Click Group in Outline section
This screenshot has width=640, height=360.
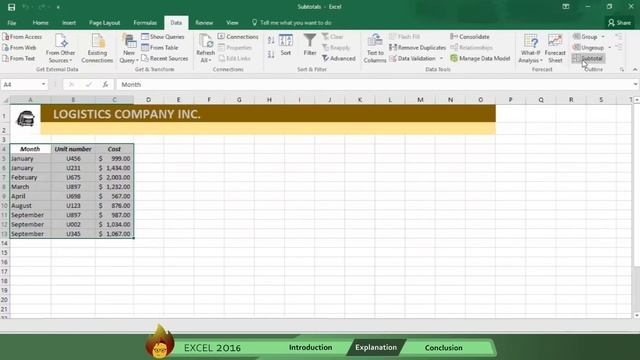coord(585,37)
